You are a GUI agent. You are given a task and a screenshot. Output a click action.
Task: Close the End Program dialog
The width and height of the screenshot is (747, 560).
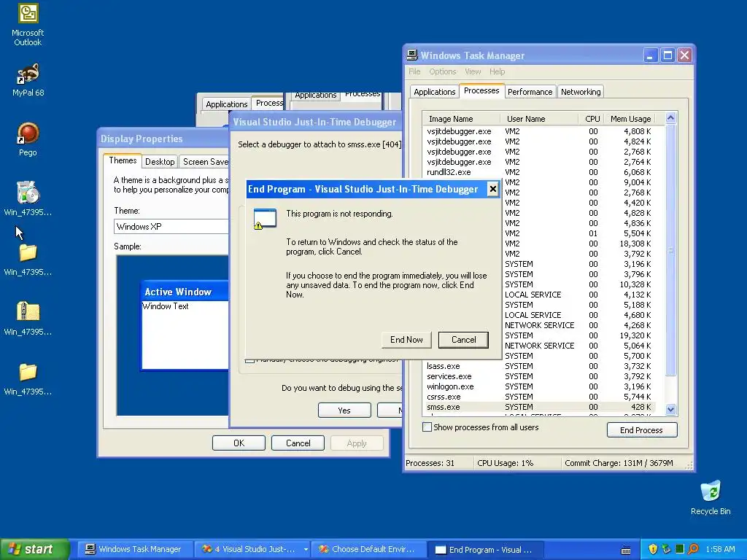492,189
